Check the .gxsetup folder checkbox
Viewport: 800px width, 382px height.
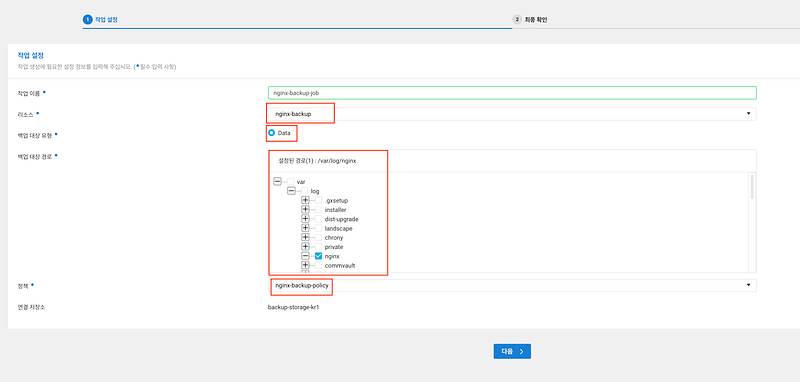318,200
